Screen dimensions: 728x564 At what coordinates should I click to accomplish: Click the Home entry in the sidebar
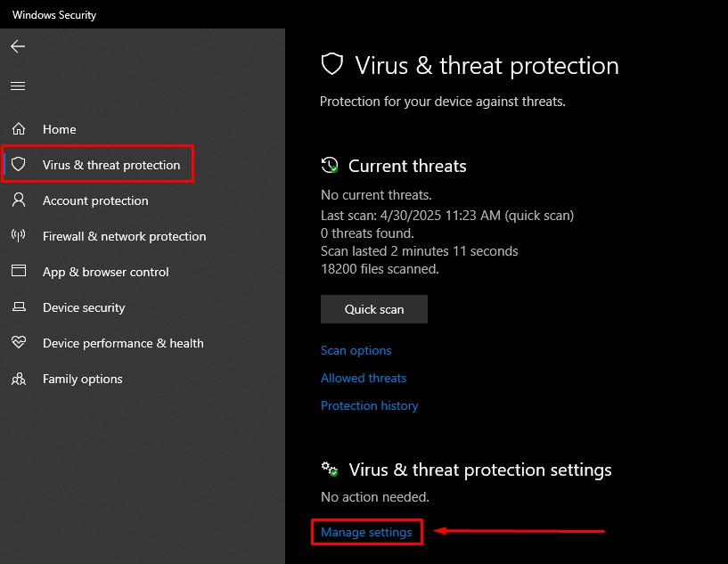(x=60, y=129)
